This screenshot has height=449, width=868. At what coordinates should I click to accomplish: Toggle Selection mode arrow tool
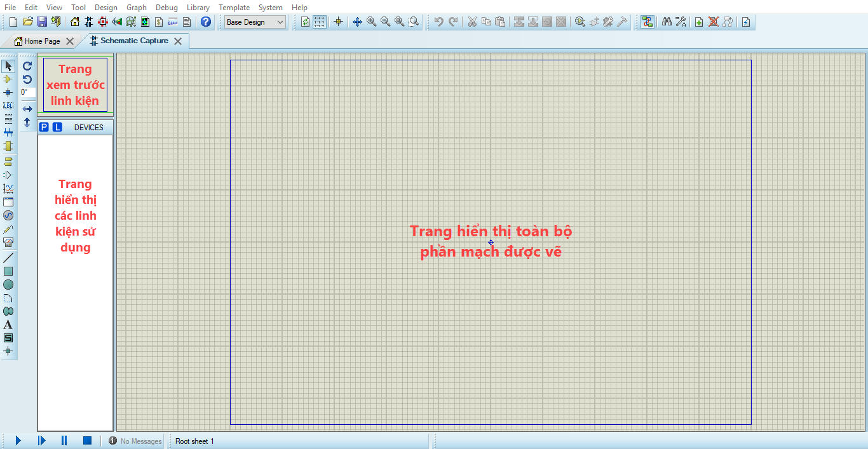point(8,66)
